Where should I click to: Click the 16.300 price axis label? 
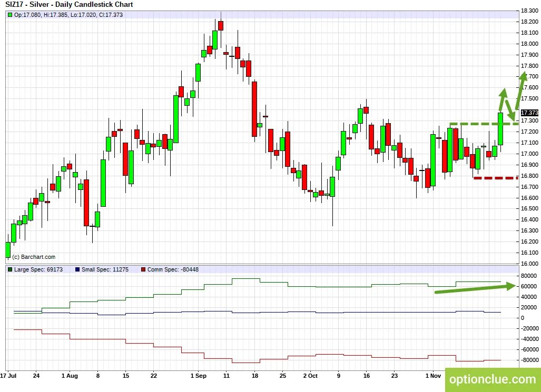(530, 230)
